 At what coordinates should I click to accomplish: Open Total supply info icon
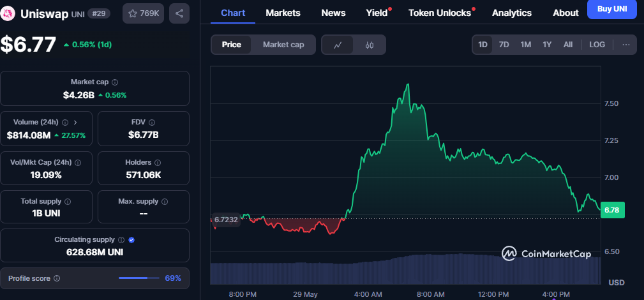(68, 202)
